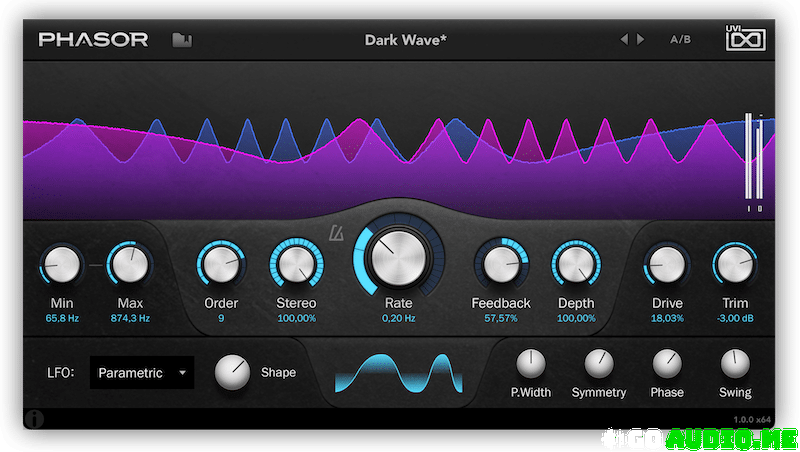This screenshot has width=800, height=452.
Task: Click the Drive knob
Action: click(x=667, y=265)
